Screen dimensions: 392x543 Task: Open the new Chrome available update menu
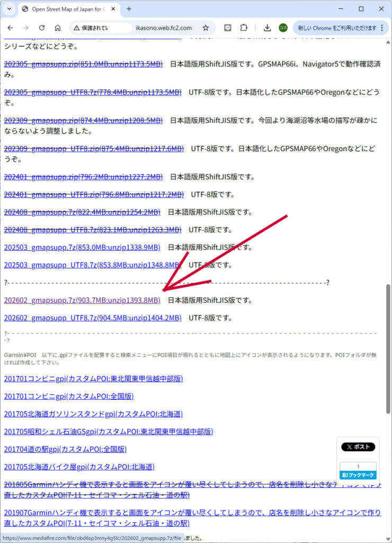[x=339, y=28]
